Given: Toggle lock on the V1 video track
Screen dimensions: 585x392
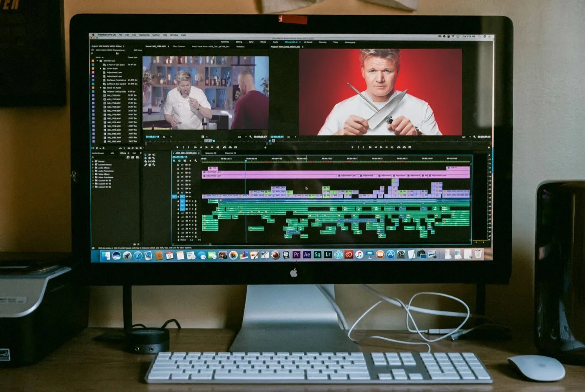Looking at the screenshot, I should 178,196.
